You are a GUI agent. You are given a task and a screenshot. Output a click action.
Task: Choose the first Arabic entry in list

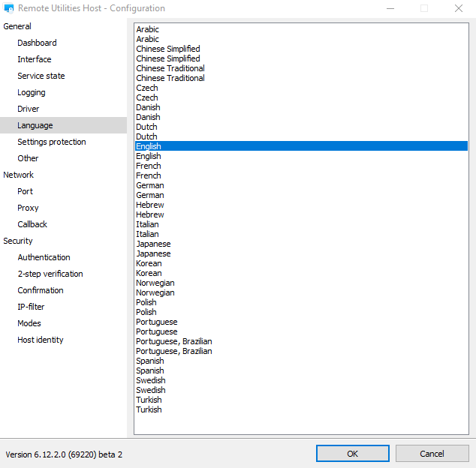[x=148, y=29]
